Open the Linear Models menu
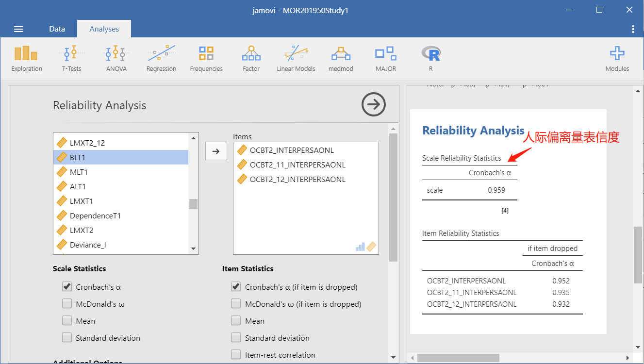 296,58
